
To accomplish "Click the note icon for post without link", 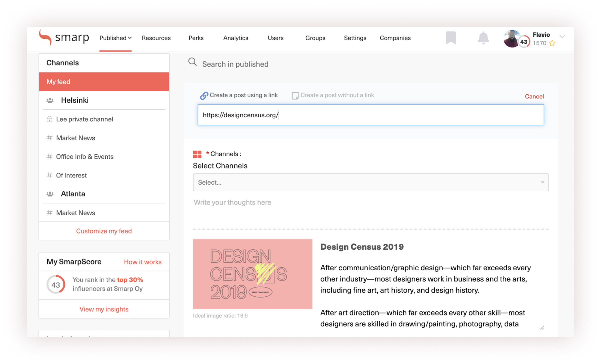I will [x=295, y=96].
